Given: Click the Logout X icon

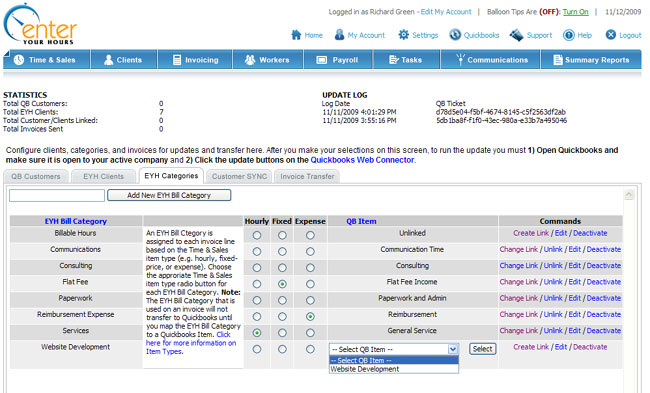Looking at the screenshot, I should [611, 35].
